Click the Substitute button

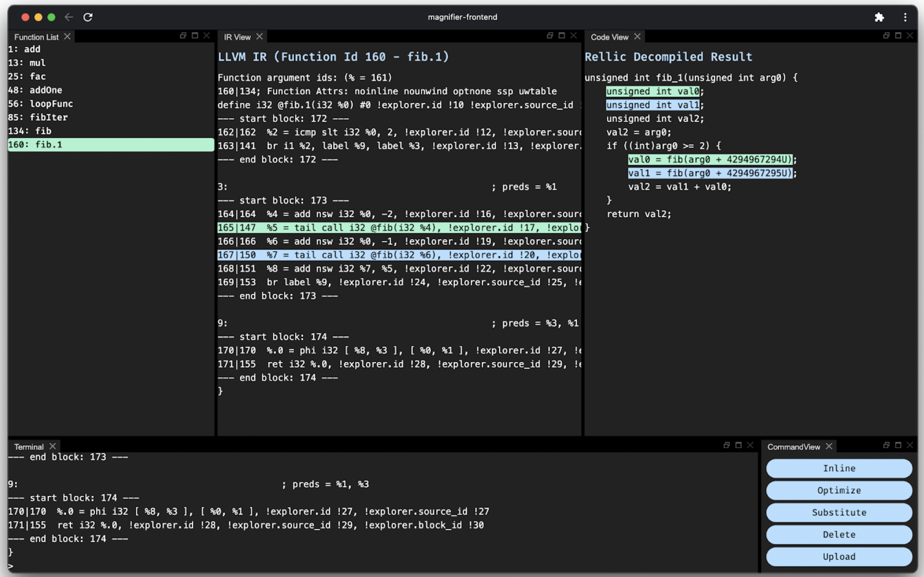[x=839, y=512]
